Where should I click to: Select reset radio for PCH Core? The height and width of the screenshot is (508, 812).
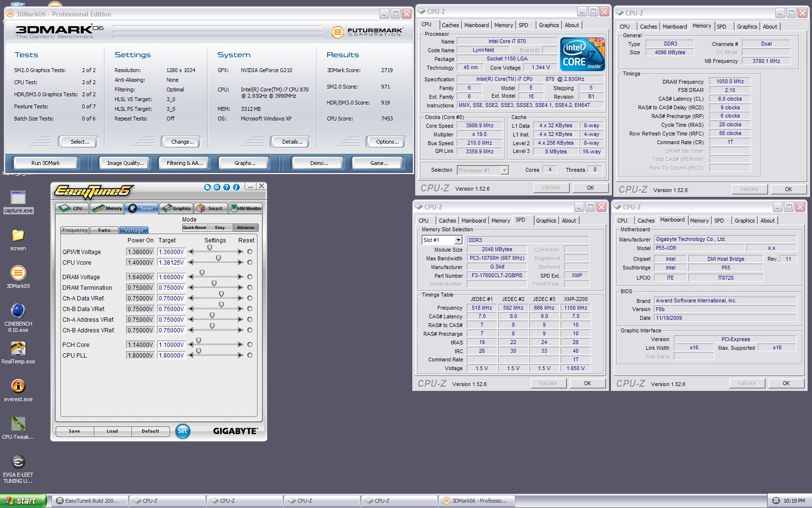(250, 344)
